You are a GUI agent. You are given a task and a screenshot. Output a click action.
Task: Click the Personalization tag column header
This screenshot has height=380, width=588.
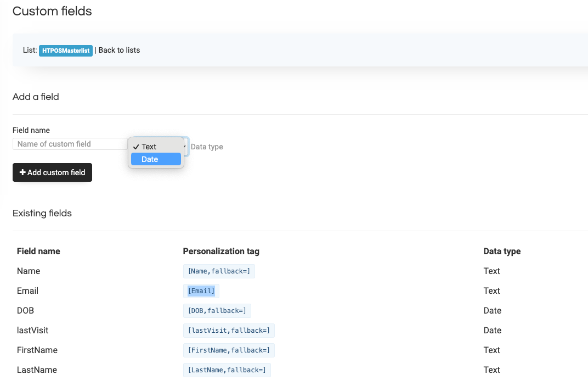[221, 251]
